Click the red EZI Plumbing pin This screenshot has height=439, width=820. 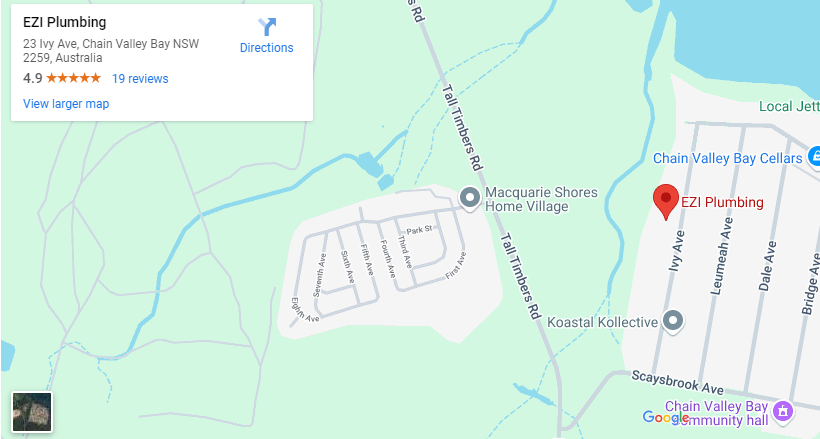click(666, 201)
